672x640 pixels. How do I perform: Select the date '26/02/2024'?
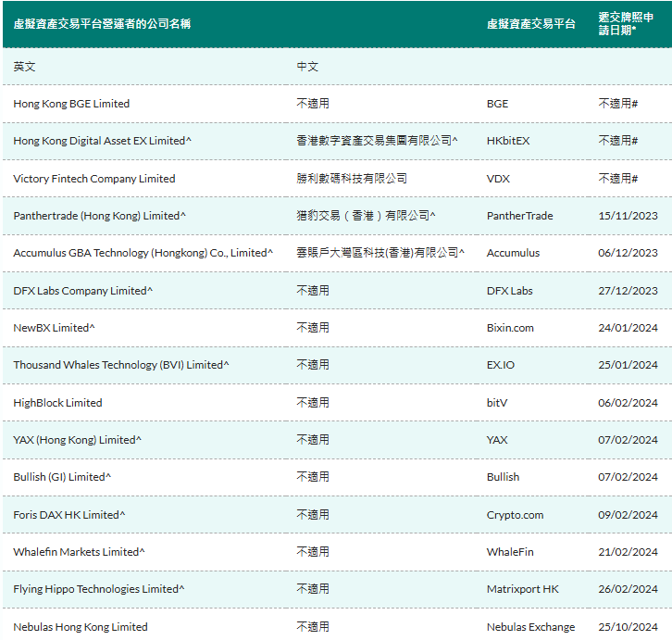pos(628,589)
